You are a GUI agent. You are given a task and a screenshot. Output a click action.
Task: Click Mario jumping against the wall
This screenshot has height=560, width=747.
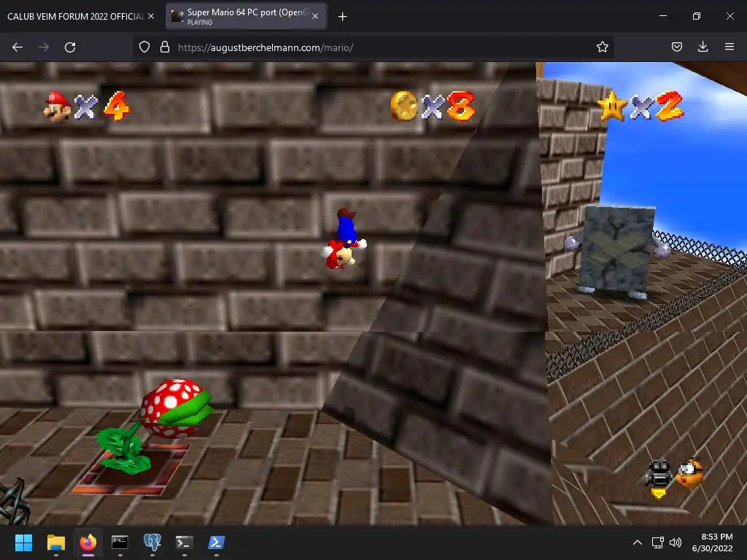tap(345, 239)
